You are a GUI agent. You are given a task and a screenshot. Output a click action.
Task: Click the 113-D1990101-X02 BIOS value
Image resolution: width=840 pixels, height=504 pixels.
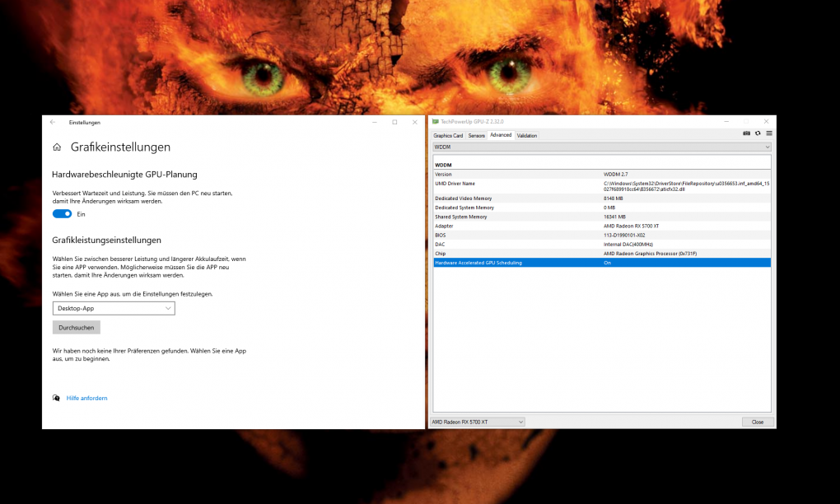624,236
